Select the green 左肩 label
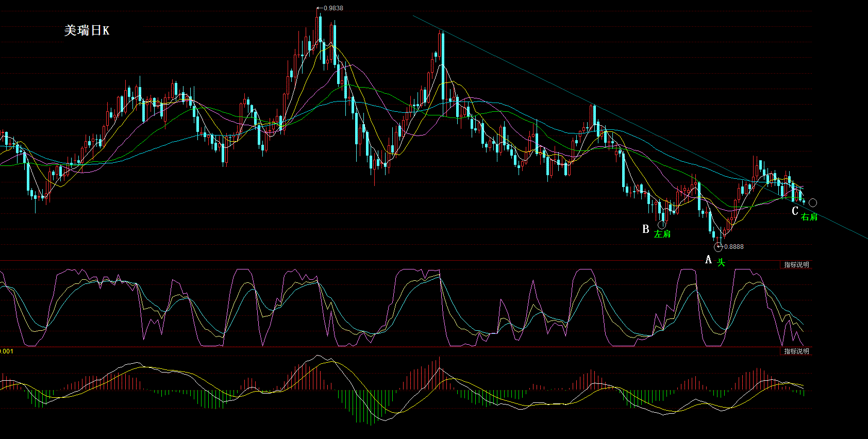 662,234
